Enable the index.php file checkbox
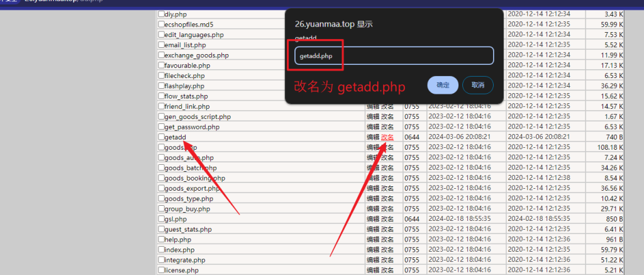This screenshot has width=644, height=275. pos(161,250)
